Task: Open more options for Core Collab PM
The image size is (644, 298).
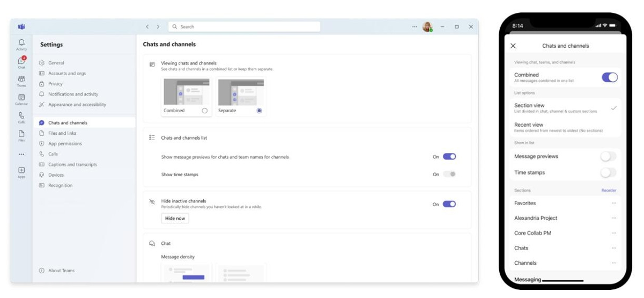Action: pyautogui.click(x=613, y=234)
